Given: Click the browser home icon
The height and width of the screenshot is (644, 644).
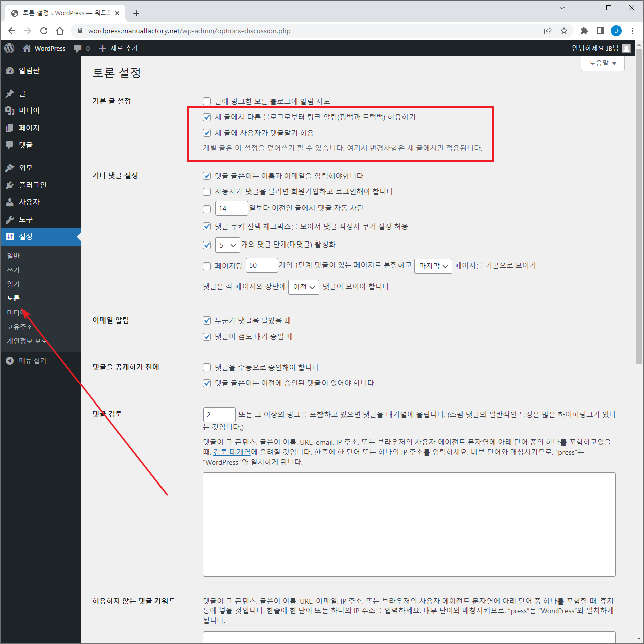Looking at the screenshot, I should click(60, 31).
